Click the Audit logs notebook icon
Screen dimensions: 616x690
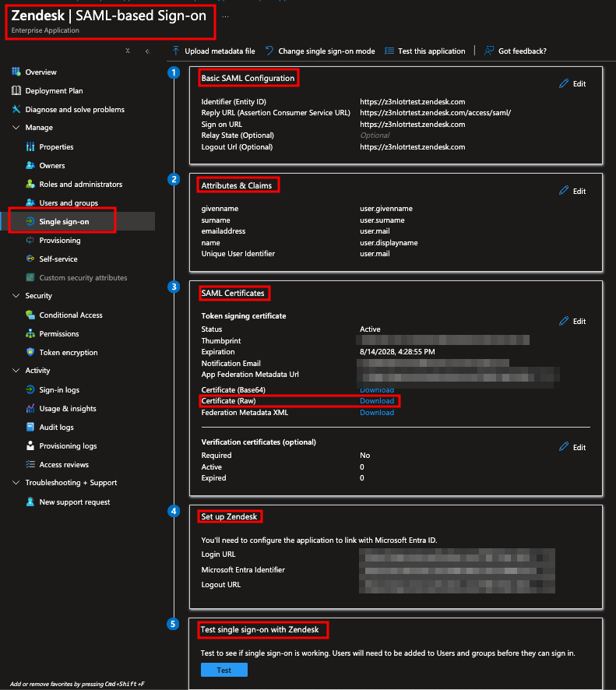coord(30,427)
